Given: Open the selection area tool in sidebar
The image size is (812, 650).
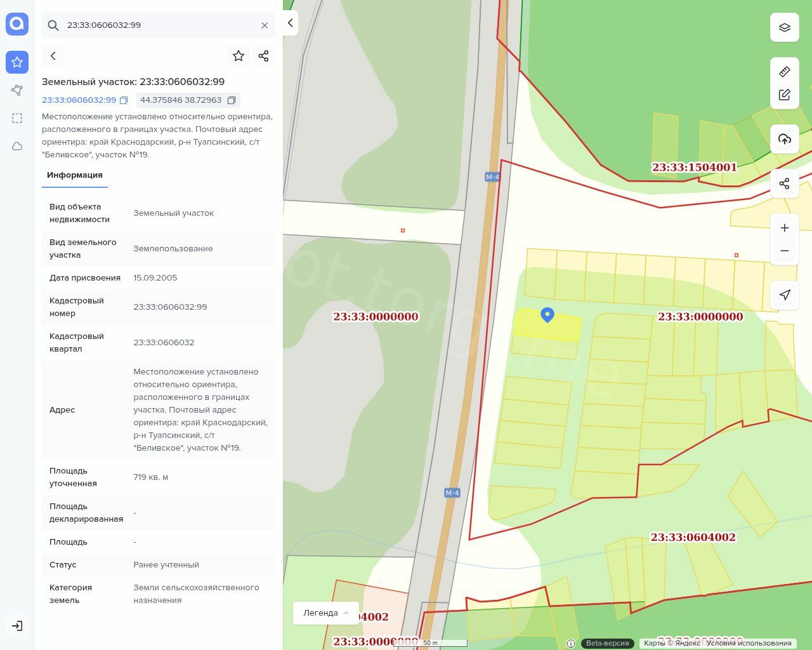Looking at the screenshot, I should pos(17,118).
